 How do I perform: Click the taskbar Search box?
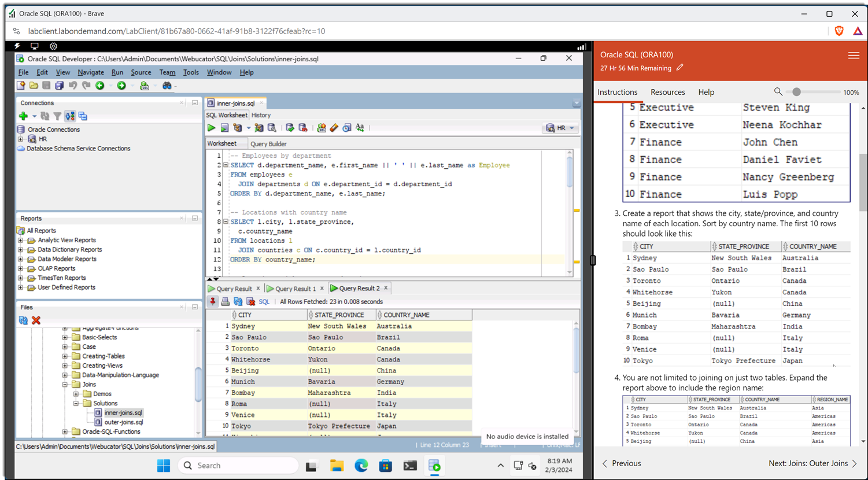tap(238, 466)
